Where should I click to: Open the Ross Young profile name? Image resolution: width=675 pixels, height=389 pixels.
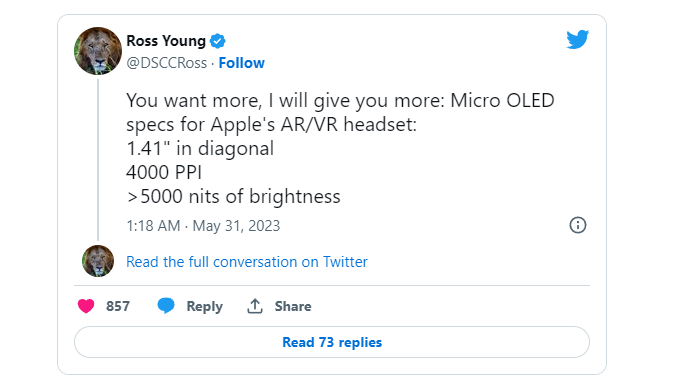166,41
